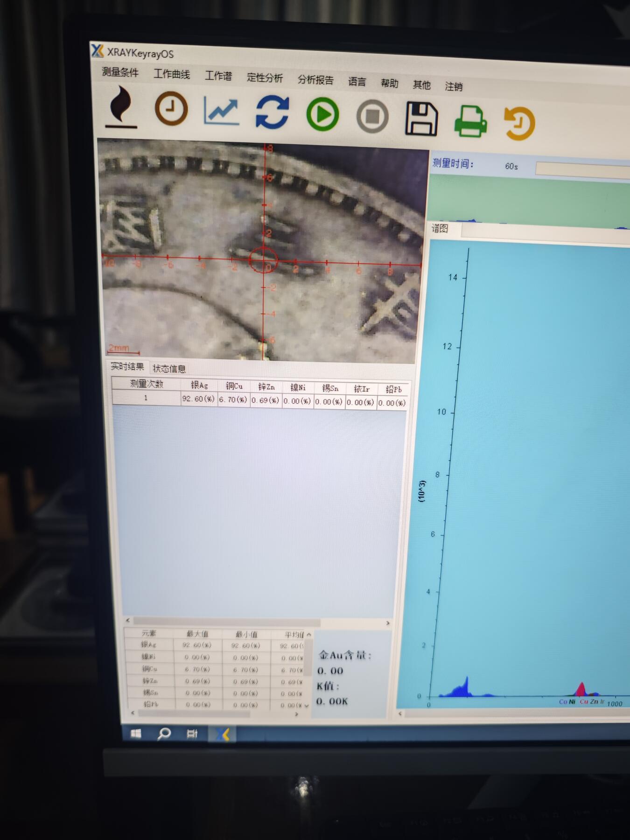Image resolution: width=630 pixels, height=840 pixels.
Task: Open the 工作曲线 menu
Action: (x=172, y=74)
